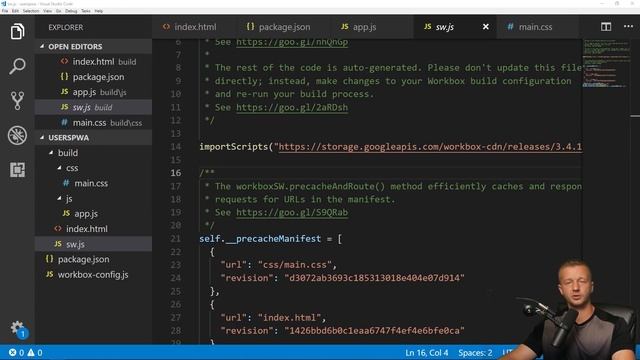Collapse the js folder
640x360 pixels.
pyautogui.click(x=93, y=198)
